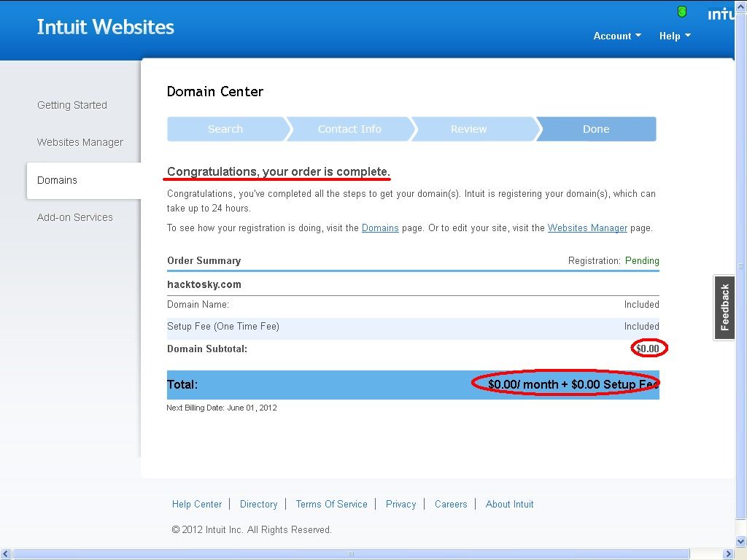
Task: Open the Feedback side tab
Action: pyautogui.click(x=724, y=308)
